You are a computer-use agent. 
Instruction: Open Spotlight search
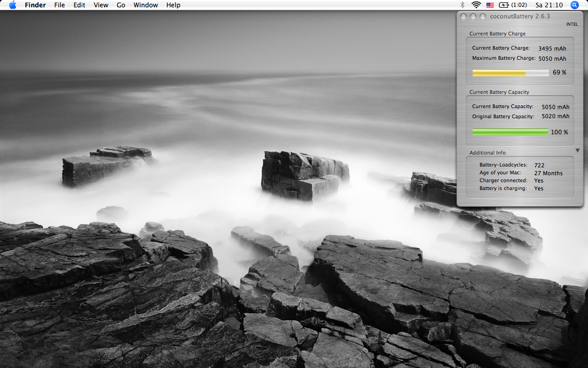tap(575, 5)
